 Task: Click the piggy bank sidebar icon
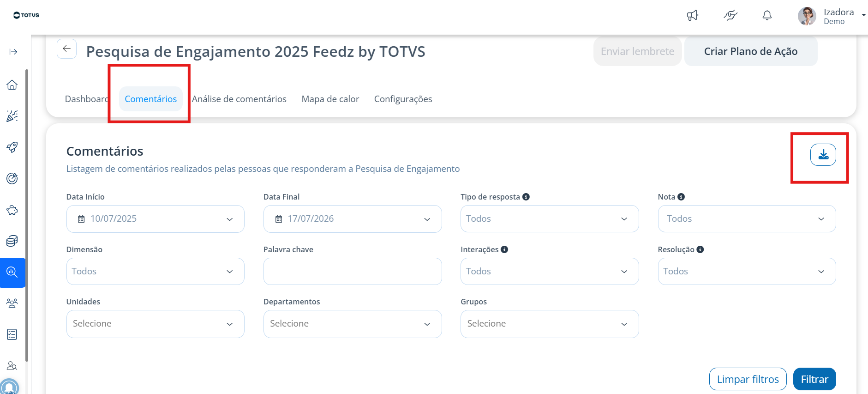pyautogui.click(x=12, y=210)
